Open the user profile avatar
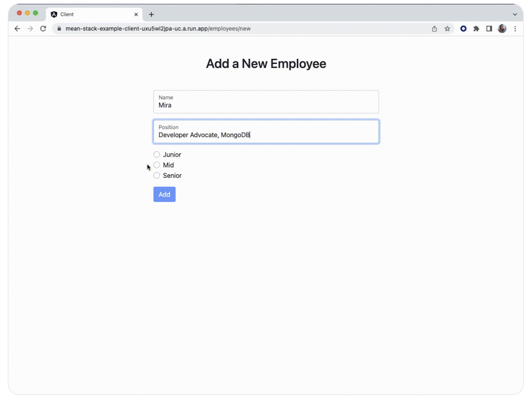 pyautogui.click(x=502, y=29)
